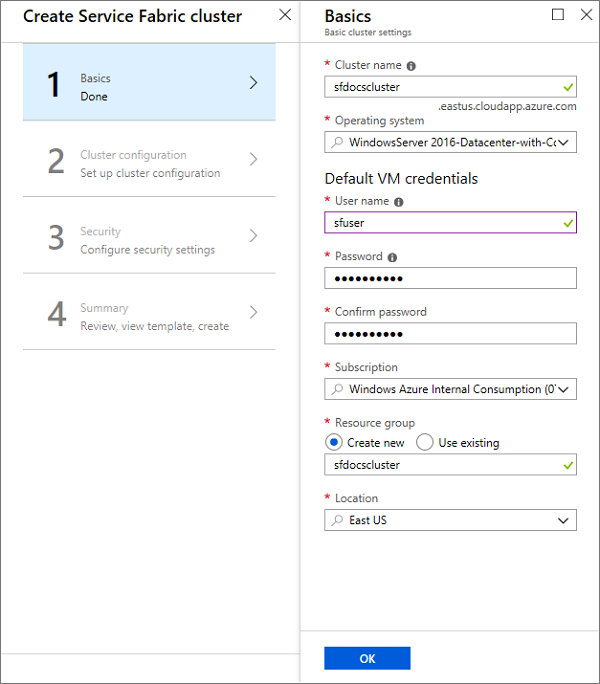Select the Create new resource group option

(x=334, y=442)
